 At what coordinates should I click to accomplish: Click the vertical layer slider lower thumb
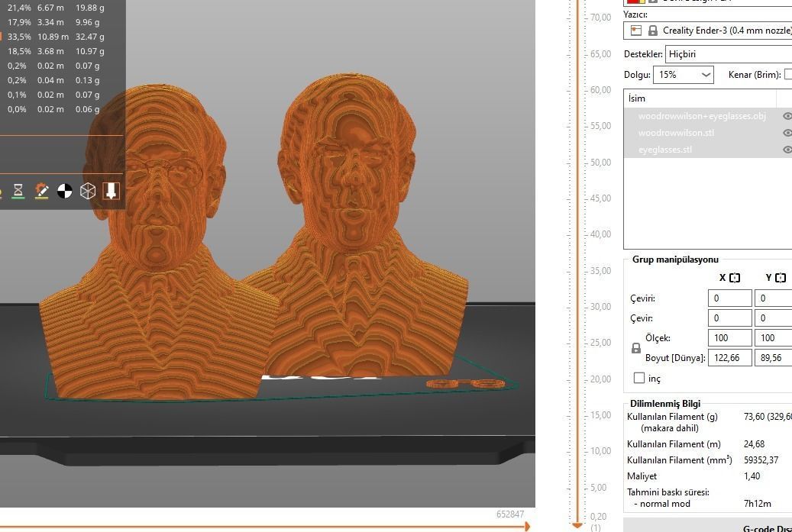pyautogui.click(x=577, y=525)
